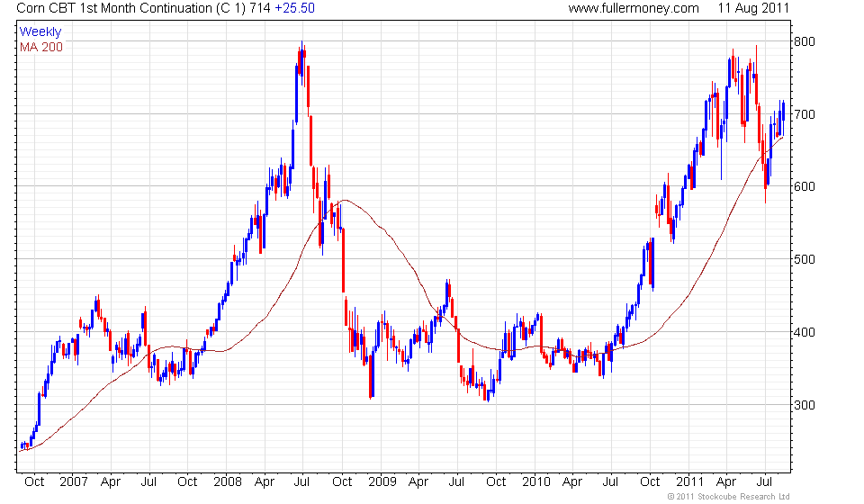Image resolution: width=864 pixels, height=504 pixels.
Task: Click "© 2011 Stockcube Research Ltd" copyright text
Action: [x=728, y=497]
